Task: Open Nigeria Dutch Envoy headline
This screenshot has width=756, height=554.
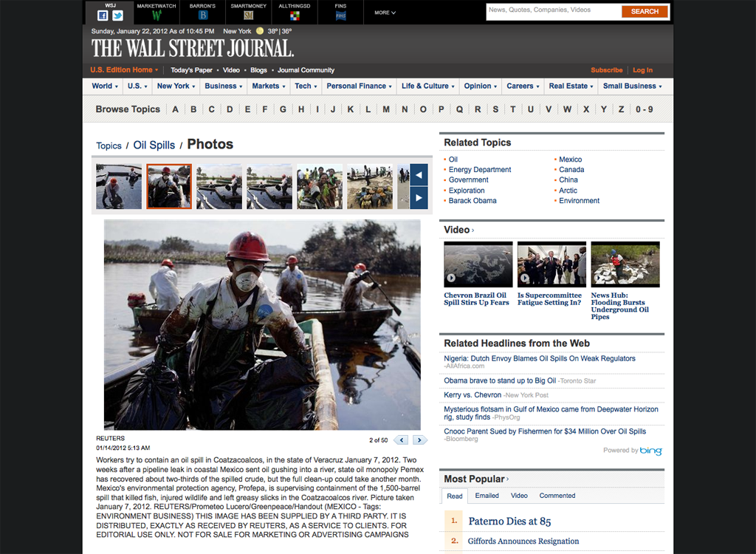Action: (540, 358)
